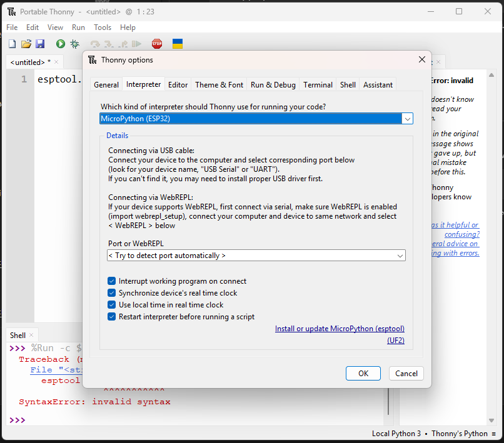Close the untitled editor tab
Image resolution: width=504 pixels, height=443 pixels.
click(x=56, y=62)
